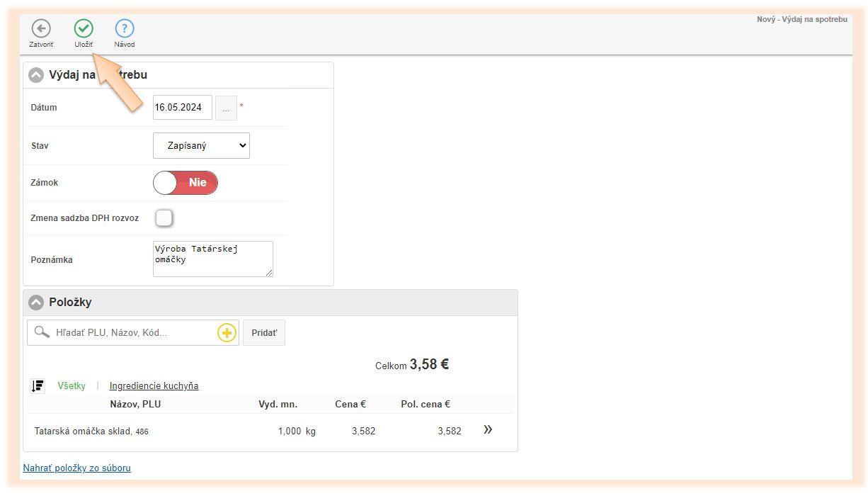
Task: Collapse the Výdaj na spotrebu section
Action: pos(36,75)
